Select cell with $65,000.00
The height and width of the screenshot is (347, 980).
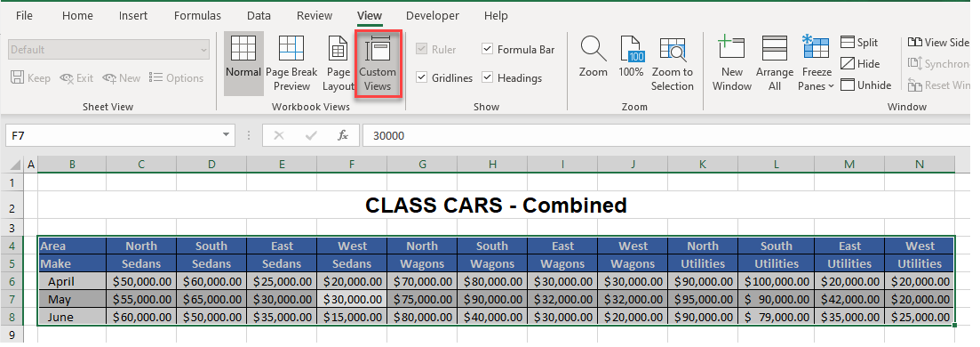(x=211, y=299)
